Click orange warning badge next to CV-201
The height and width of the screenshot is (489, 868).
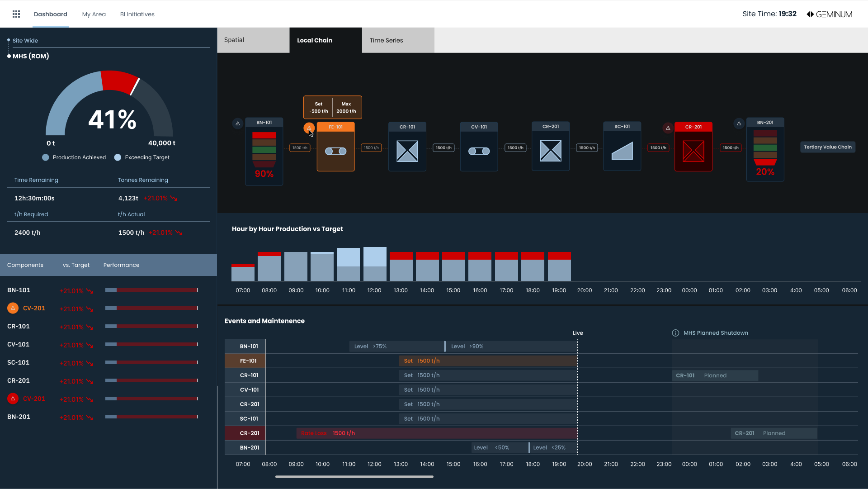pos(13,308)
